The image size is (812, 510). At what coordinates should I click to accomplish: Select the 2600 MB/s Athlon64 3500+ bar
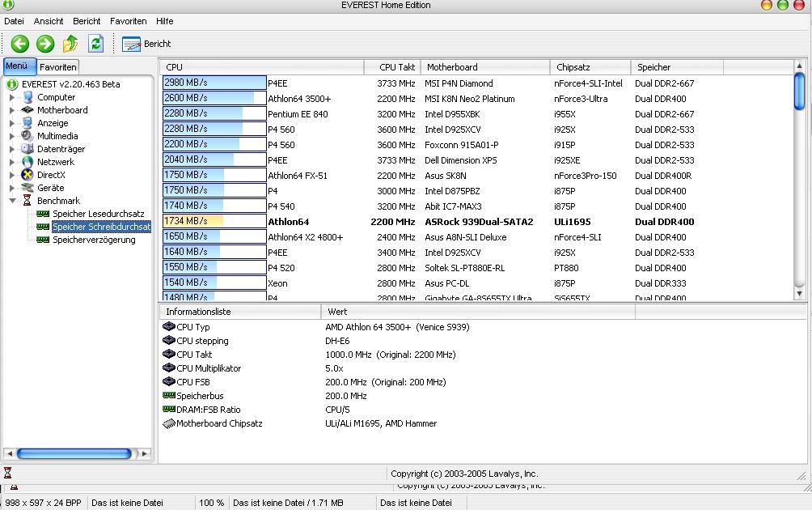214,98
